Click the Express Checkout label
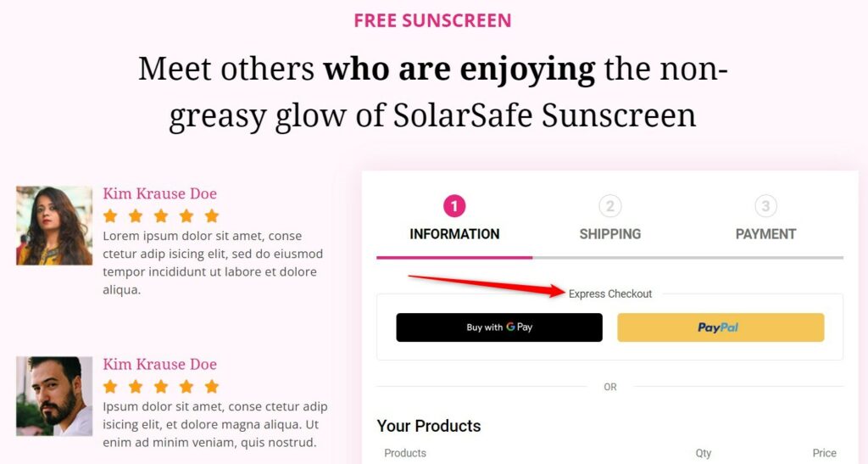The image size is (868, 464). [610, 294]
